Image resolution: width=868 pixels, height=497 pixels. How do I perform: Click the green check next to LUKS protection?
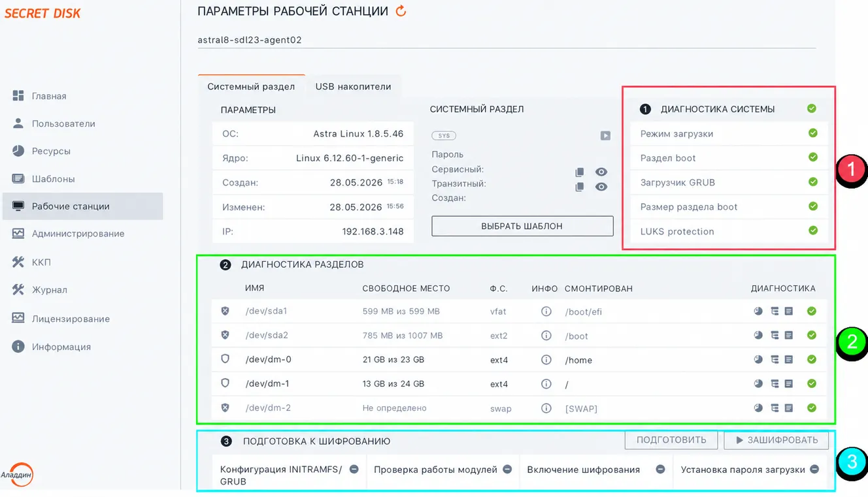[813, 230]
